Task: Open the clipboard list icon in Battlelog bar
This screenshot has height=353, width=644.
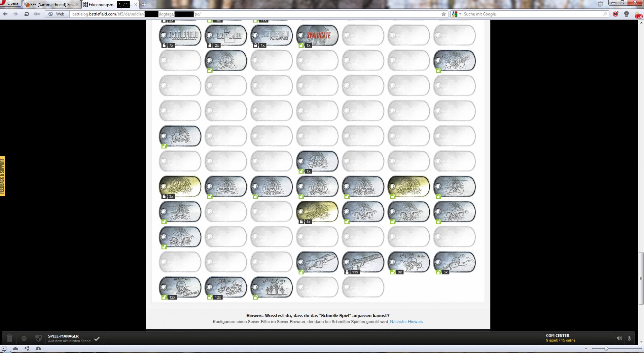Action: [x=9, y=338]
